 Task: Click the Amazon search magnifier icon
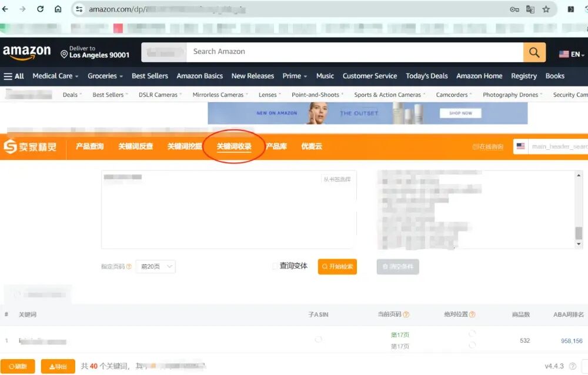(533, 52)
